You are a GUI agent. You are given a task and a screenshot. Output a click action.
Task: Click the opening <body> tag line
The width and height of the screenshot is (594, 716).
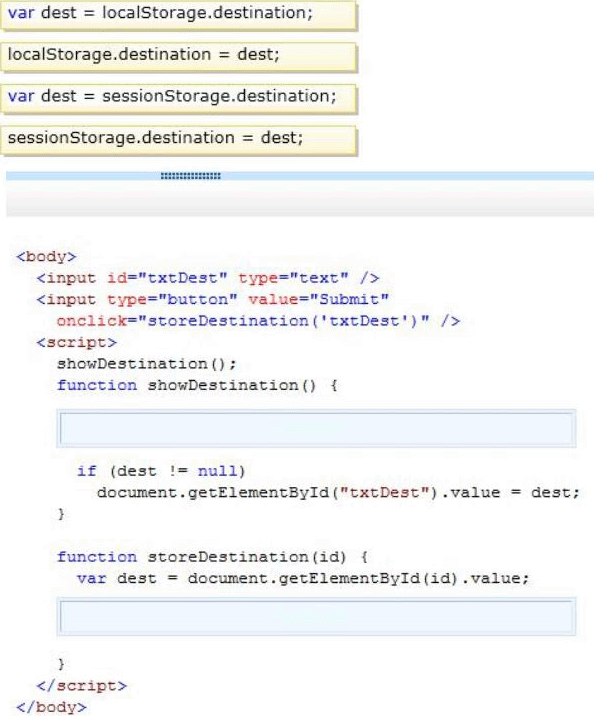click(46, 257)
